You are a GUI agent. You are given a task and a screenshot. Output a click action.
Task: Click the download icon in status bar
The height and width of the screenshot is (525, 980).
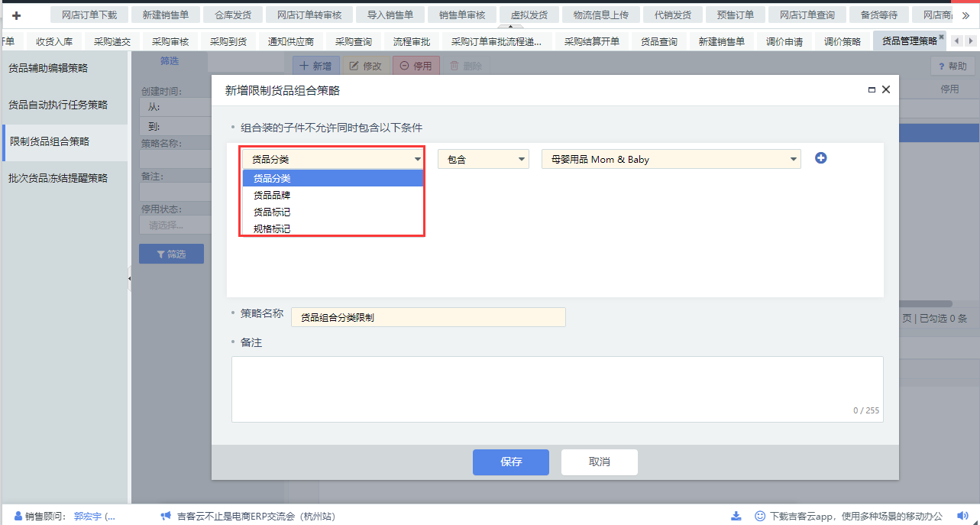(736, 516)
